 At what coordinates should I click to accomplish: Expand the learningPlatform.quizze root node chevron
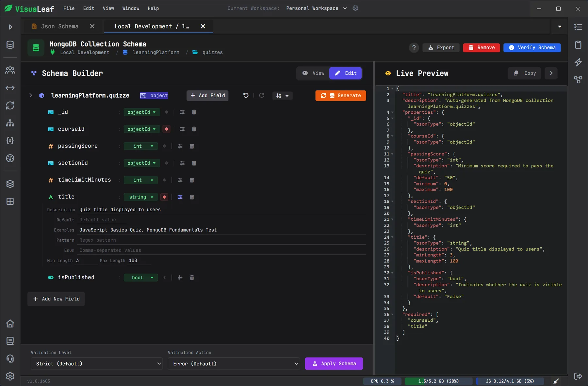pyautogui.click(x=31, y=95)
